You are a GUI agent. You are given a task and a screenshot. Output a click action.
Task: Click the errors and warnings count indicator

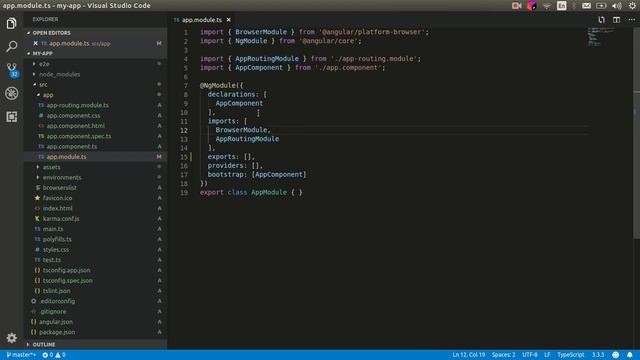pyautogui.click(x=54, y=355)
